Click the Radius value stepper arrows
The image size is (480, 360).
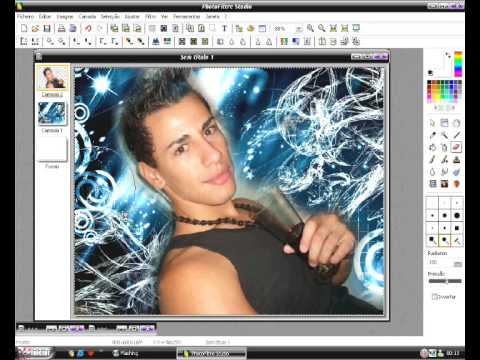(x=458, y=264)
